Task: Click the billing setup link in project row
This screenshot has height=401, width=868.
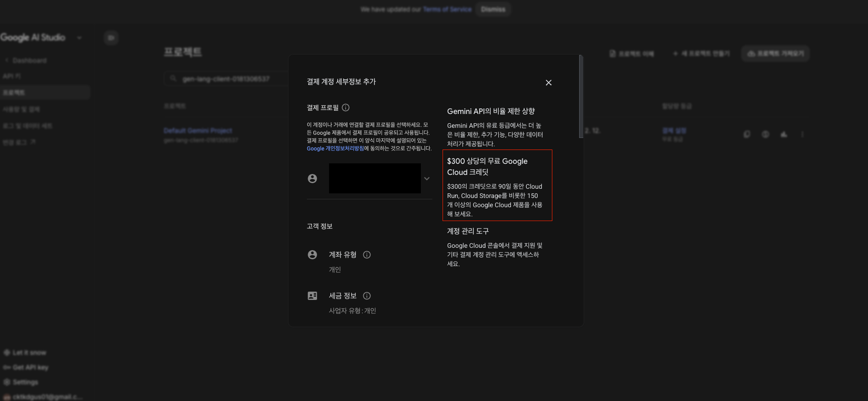Action: 674,131
